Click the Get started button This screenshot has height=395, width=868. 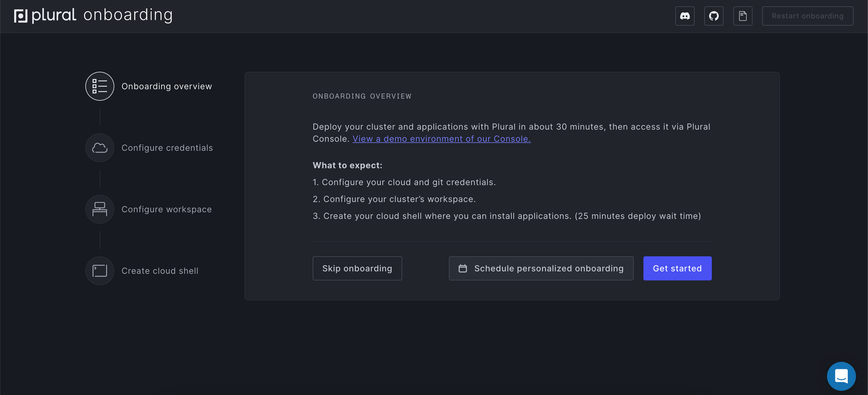[677, 268]
